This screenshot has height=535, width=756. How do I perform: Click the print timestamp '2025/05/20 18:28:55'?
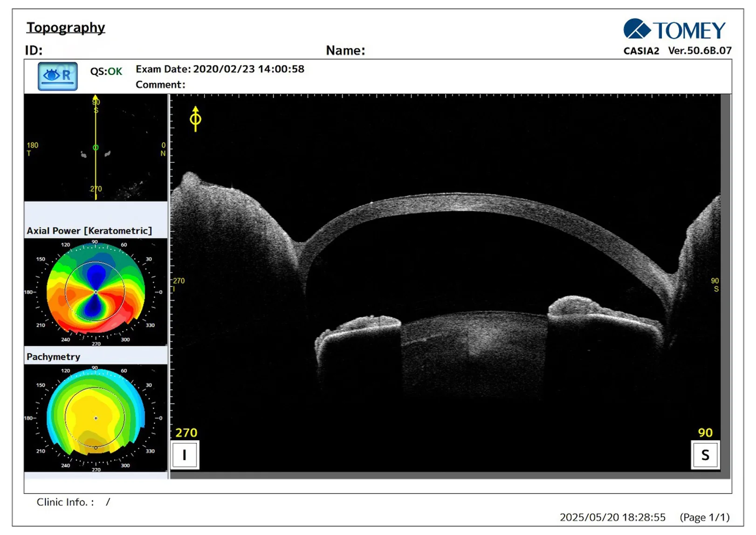[612, 517]
